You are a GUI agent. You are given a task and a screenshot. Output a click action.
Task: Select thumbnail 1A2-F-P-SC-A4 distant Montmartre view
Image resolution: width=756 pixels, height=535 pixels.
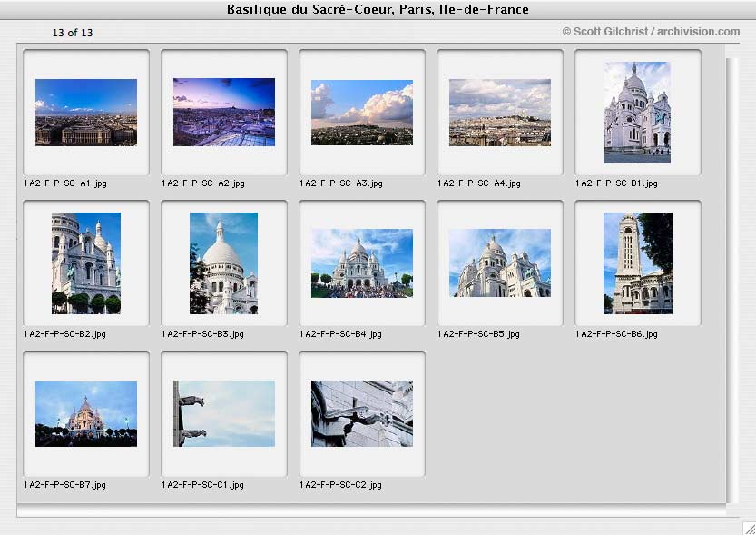coord(500,113)
